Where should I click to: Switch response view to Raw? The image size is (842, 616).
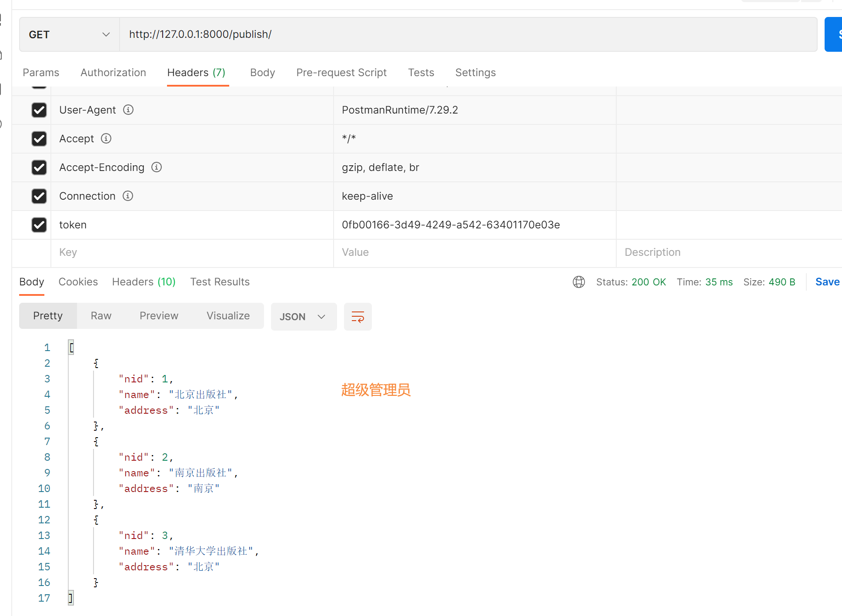101,316
